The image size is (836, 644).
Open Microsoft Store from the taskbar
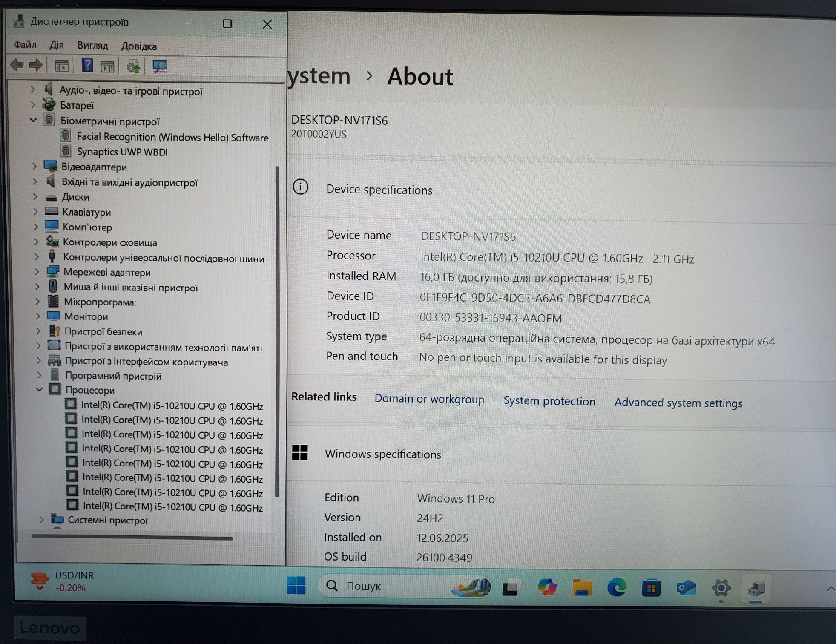tap(651, 588)
